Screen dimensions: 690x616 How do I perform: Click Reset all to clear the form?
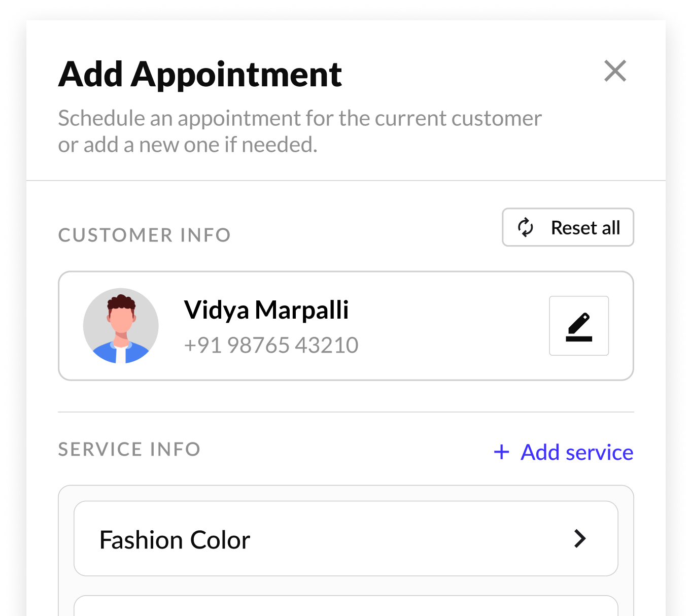pos(567,227)
